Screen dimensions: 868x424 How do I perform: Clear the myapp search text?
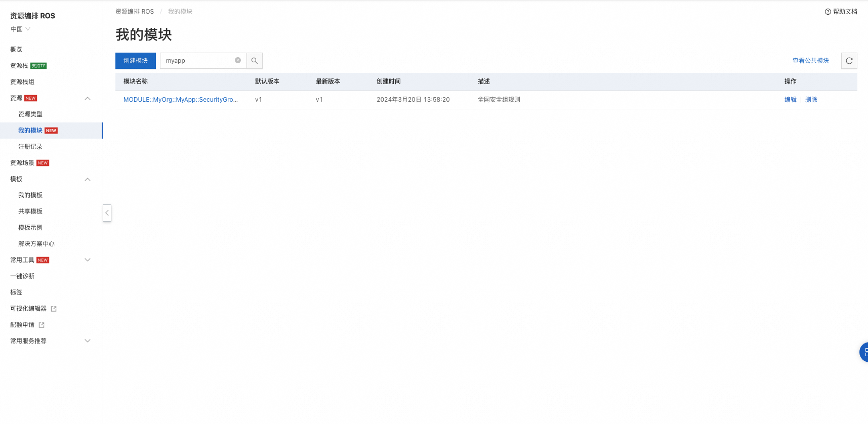click(238, 60)
